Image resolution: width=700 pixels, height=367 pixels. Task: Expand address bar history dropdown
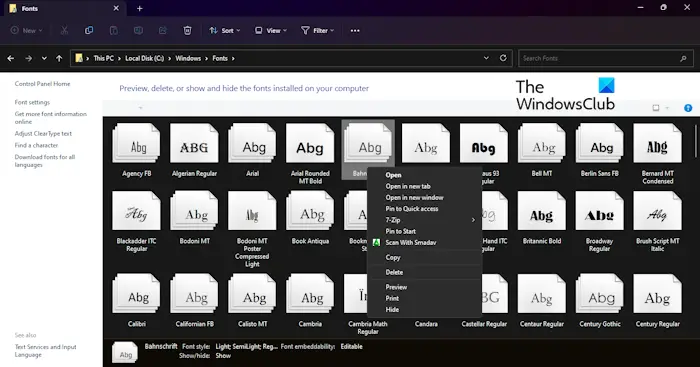tap(486, 58)
